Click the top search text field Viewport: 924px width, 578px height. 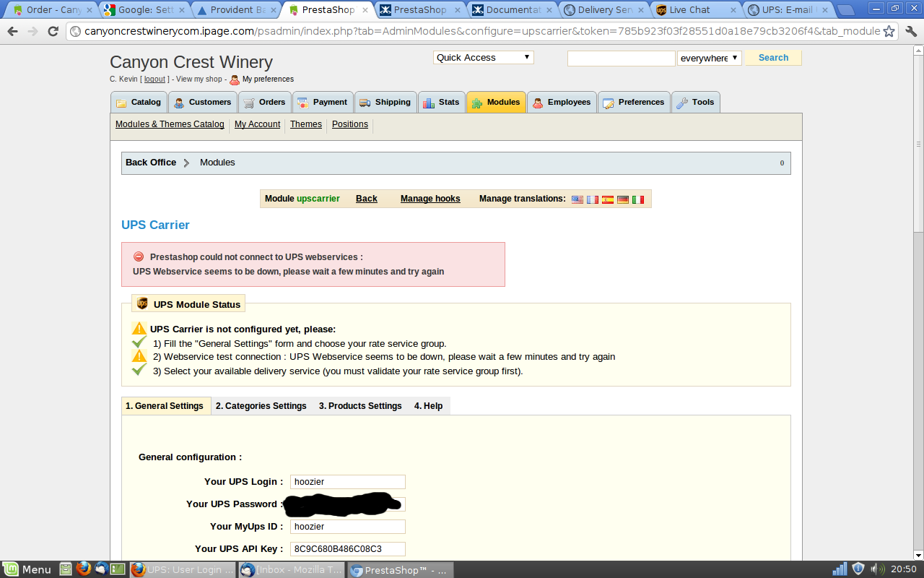pyautogui.click(x=622, y=58)
